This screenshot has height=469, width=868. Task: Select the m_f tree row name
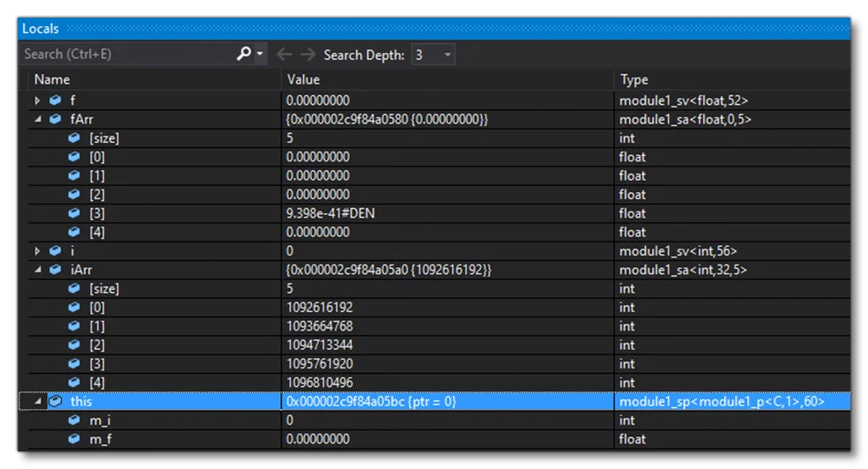pos(100,439)
